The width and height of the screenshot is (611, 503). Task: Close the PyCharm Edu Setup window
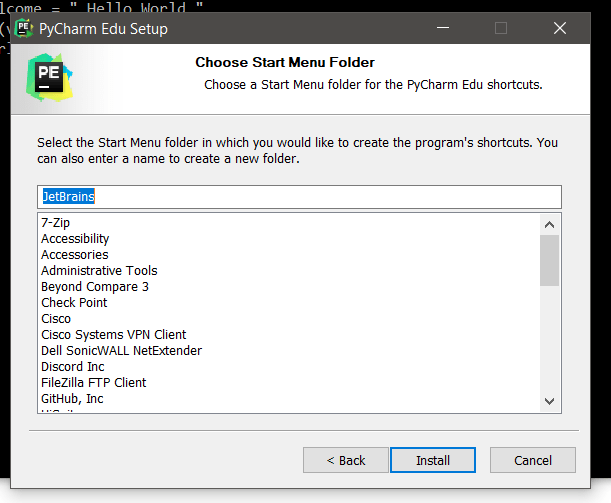coord(560,28)
